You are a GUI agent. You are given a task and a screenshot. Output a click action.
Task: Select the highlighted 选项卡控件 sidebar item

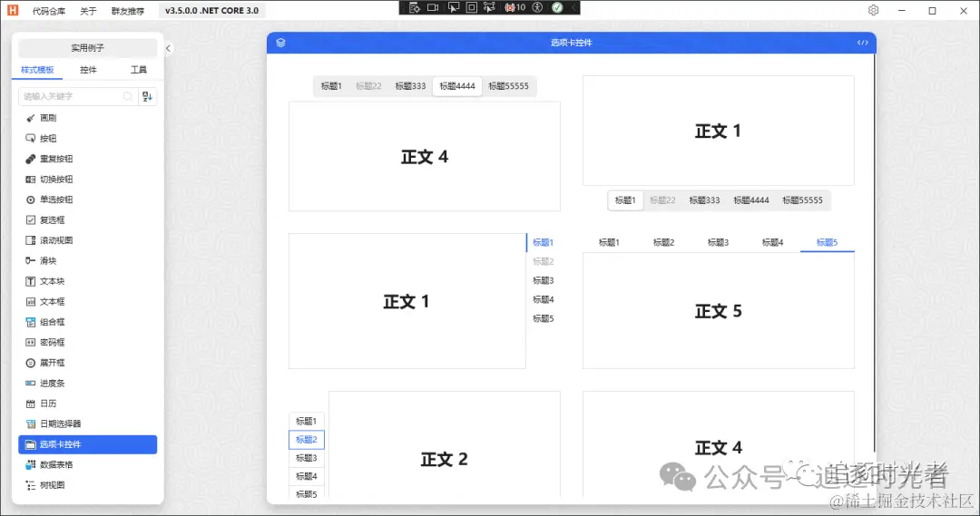point(87,444)
